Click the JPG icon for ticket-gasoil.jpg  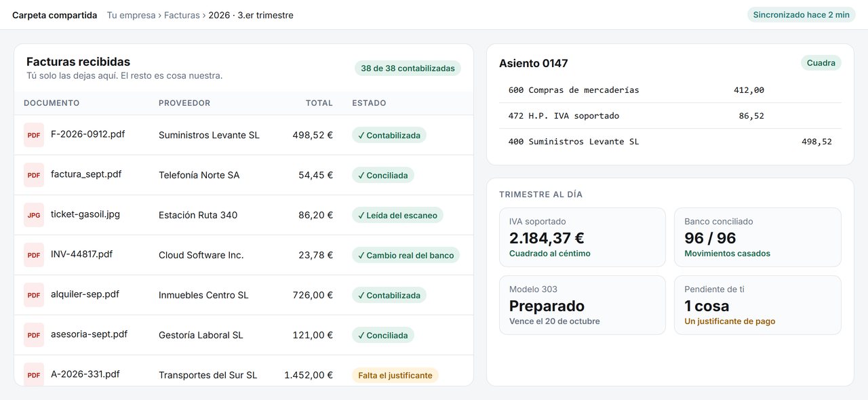34,215
